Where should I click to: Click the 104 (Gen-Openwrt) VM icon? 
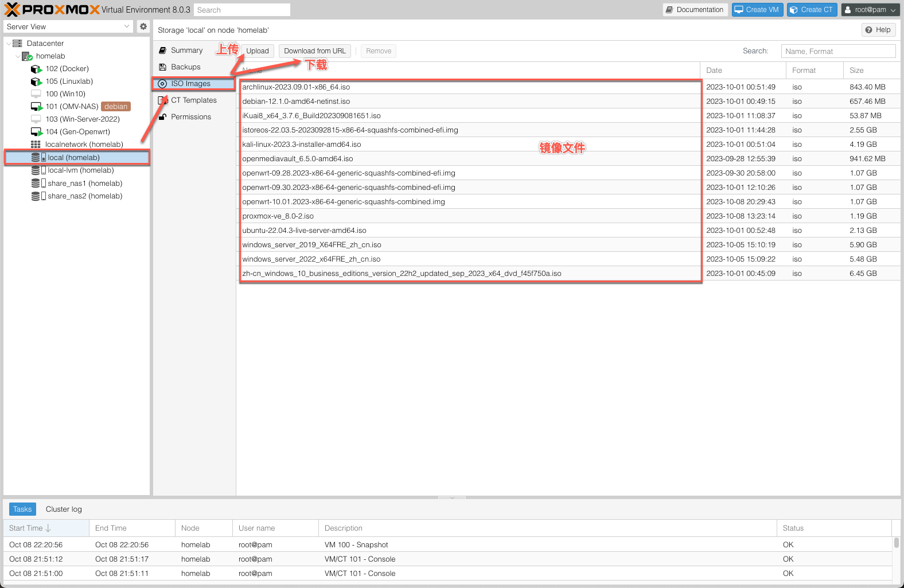pos(37,132)
